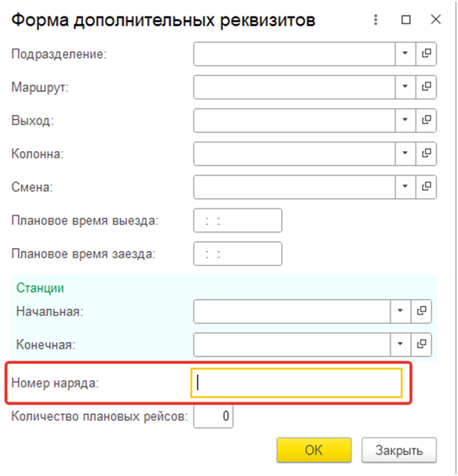This screenshot has width=458, height=476.
Task: Open the three-dot more options menu
Action: [x=376, y=20]
